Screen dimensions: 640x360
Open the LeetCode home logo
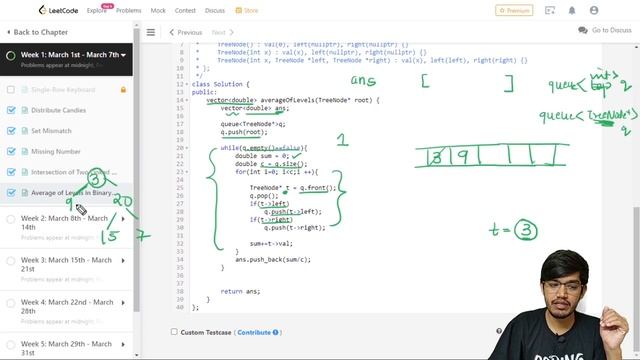click(58, 10)
